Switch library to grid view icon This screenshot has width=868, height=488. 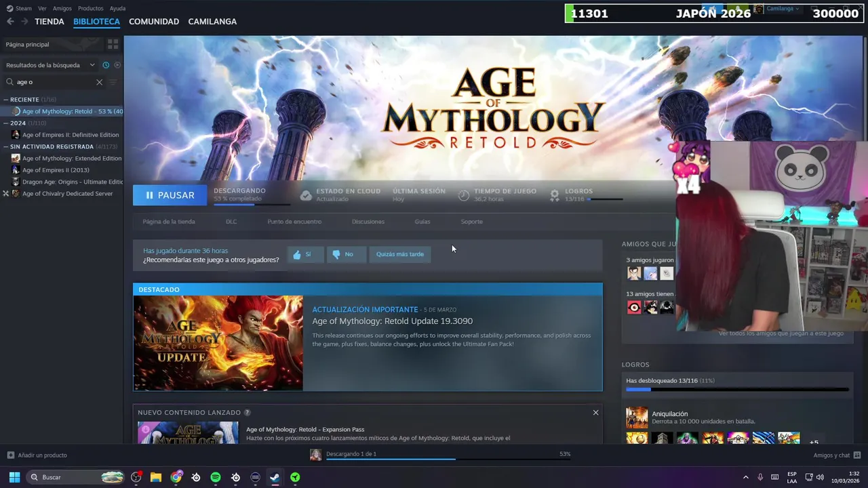coord(113,44)
